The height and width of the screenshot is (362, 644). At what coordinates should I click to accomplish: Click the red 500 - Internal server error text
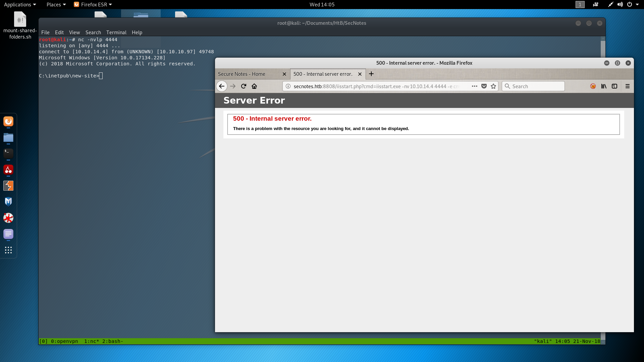pos(272,119)
